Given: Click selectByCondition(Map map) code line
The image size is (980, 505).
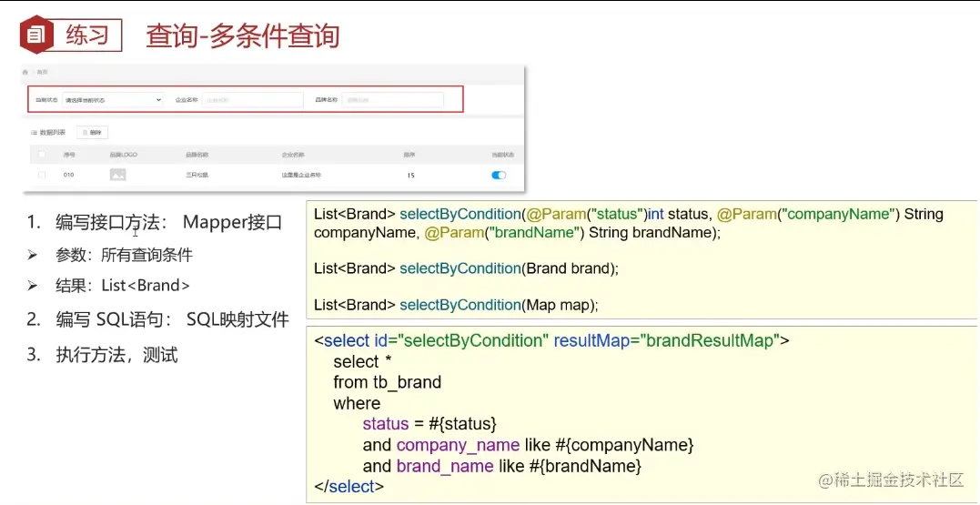Looking at the screenshot, I should (456, 305).
